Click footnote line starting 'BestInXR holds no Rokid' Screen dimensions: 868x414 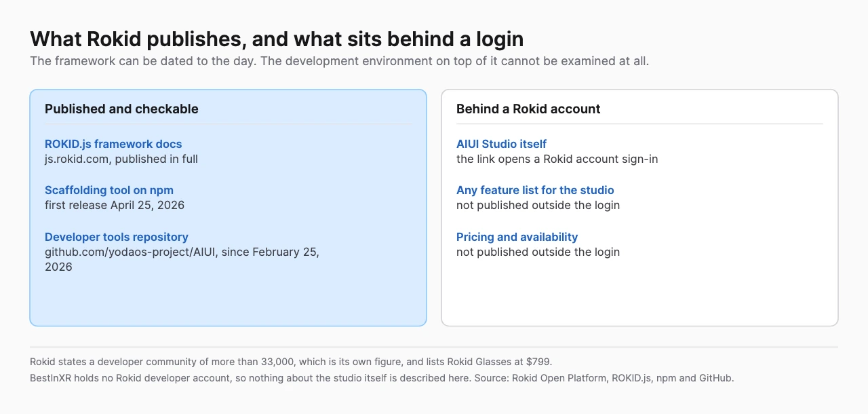point(382,378)
